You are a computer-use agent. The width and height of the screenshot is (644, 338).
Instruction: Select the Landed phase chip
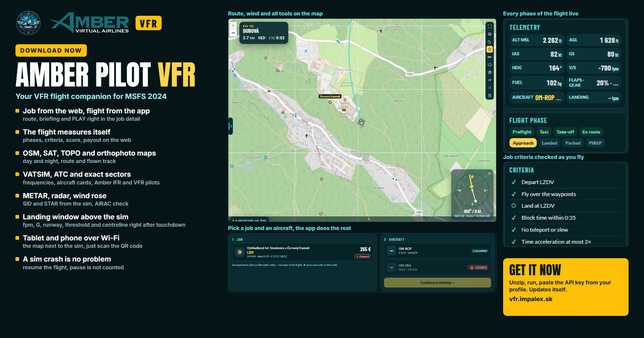click(549, 143)
